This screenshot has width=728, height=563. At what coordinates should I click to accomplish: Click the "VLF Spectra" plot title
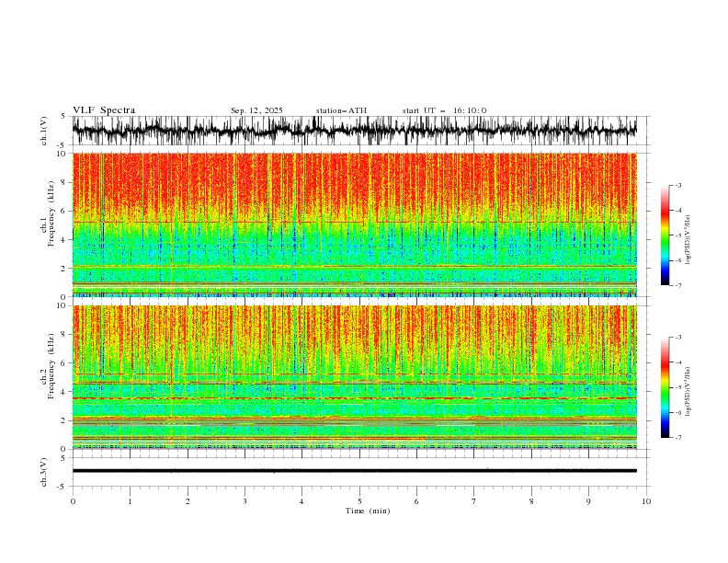pos(104,110)
